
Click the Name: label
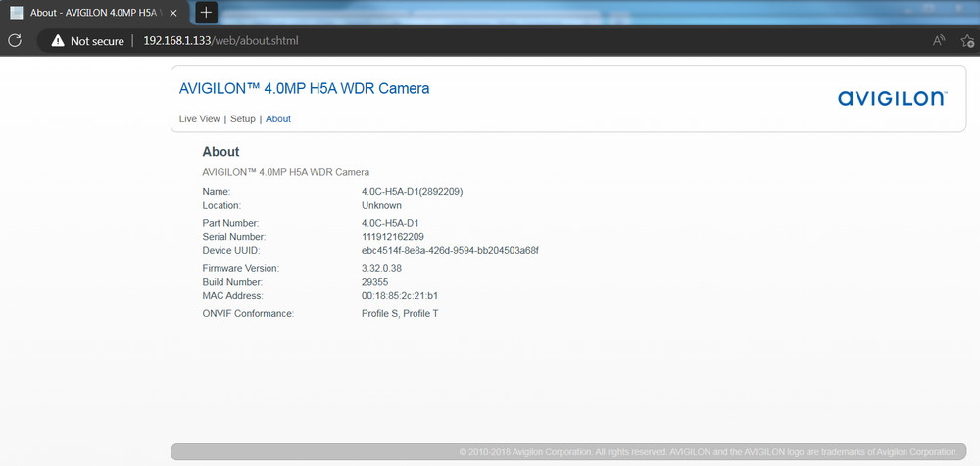click(217, 192)
